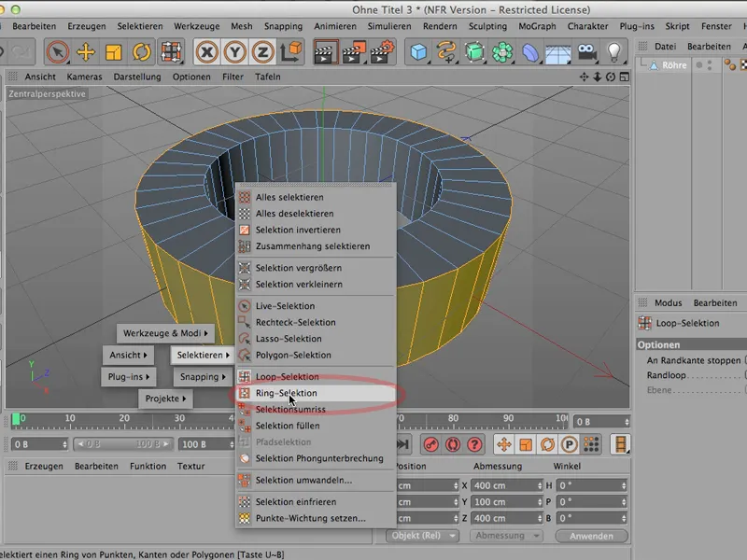This screenshot has height=560, width=747.
Task: Click the cube primitive icon
Action: point(416,53)
